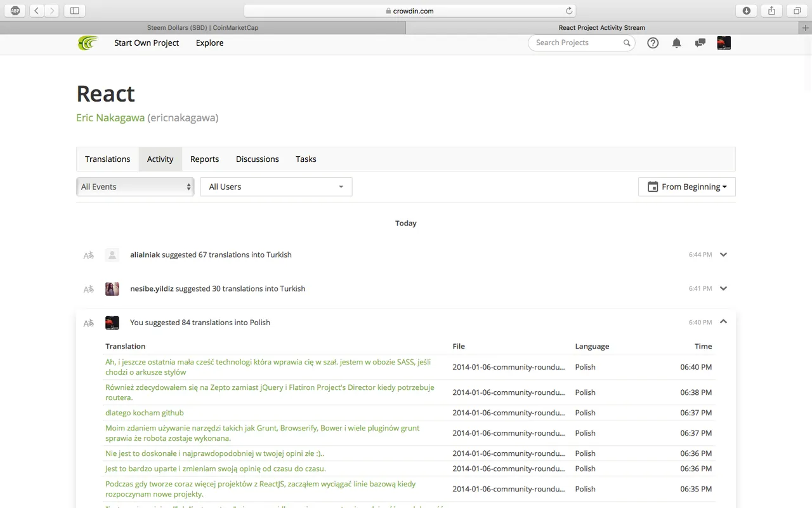Open Eric Nakagawa profile link
Viewport: 812px width, 508px height.
pyautogui.click(x=110, y=118)
